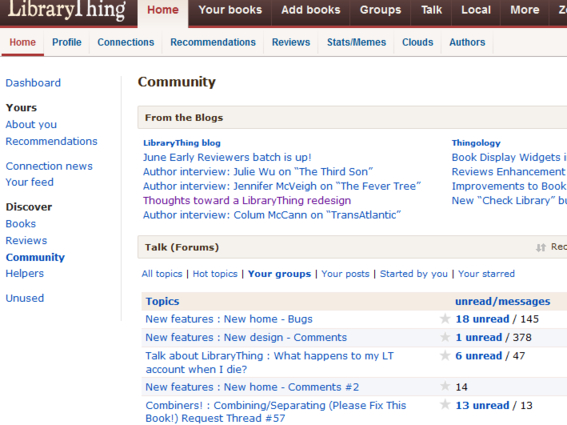The width and height of the screenshot is (567, 425).
Task: Open Your feed in the sidebar
Action: tap(29, 182)
